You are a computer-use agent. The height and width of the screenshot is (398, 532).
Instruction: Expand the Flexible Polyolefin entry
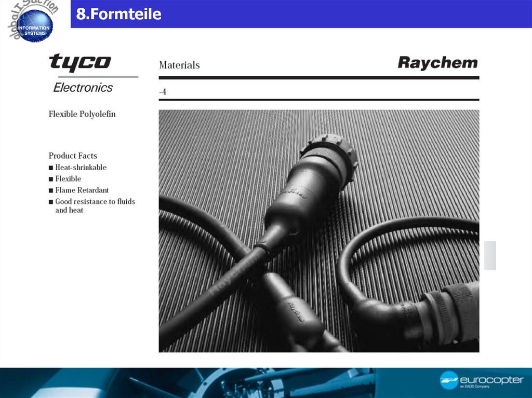[83, 114]
